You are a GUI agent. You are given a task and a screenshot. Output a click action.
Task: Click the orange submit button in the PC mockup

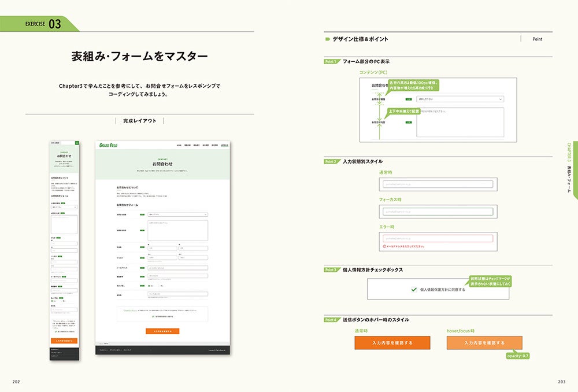162,331
